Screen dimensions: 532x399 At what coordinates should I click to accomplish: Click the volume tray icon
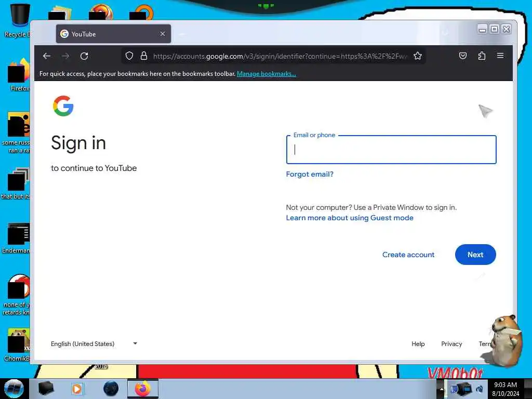point(480,389)
